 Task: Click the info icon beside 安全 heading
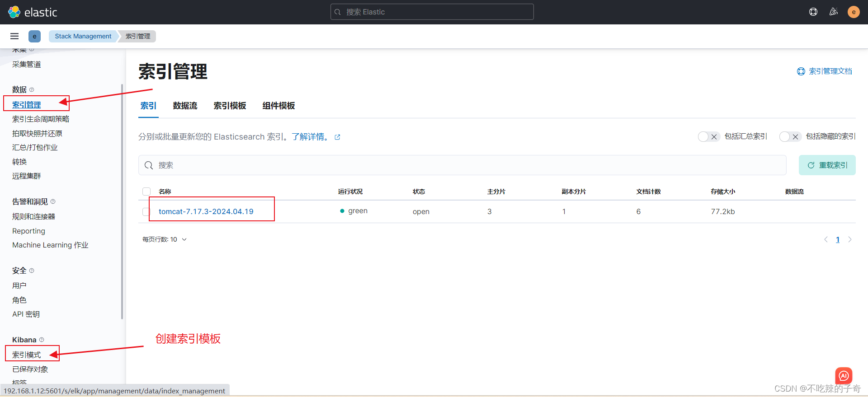tap(32, 271)
